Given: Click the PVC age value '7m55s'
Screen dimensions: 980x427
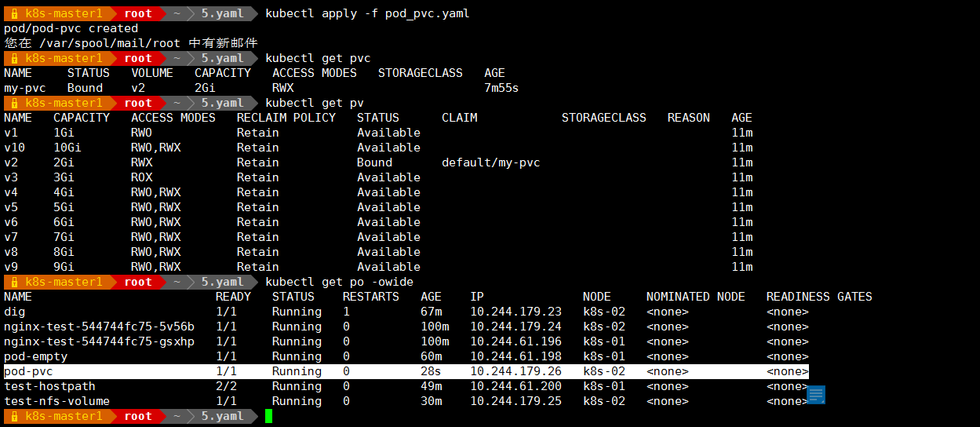Looking at the screenshot, I should pos(501,88).
